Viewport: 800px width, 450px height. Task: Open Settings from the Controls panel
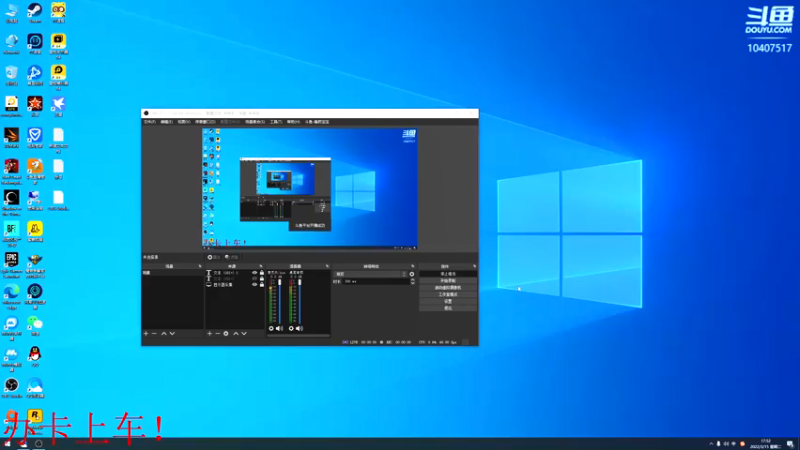(x=448, y=301)
